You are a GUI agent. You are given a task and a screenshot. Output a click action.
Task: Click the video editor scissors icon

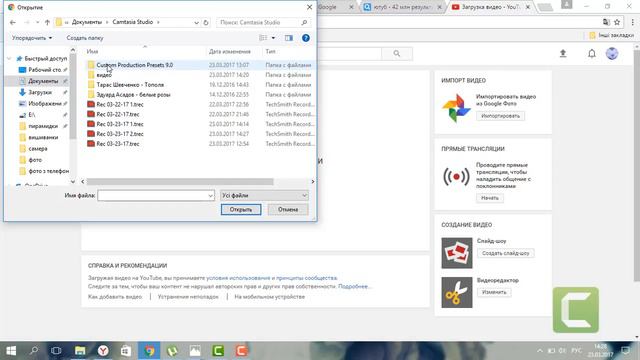pyautogui.click(x=457, y=292)
